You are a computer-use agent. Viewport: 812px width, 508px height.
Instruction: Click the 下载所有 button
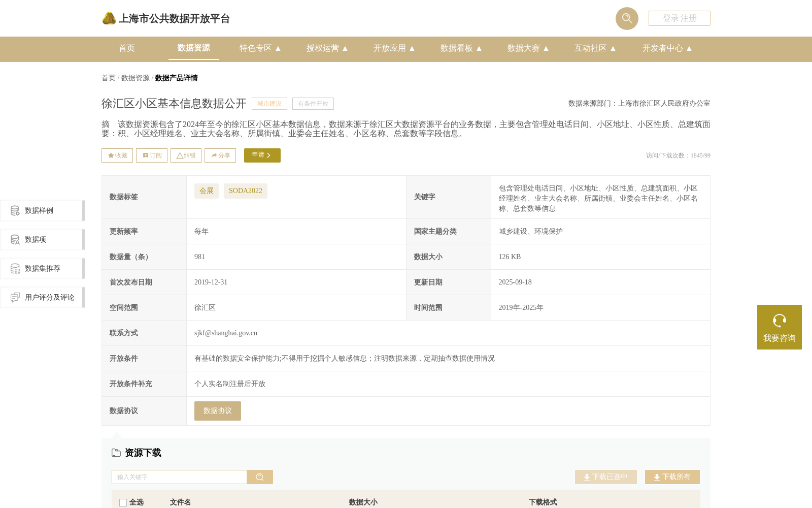pyautogui.click(x=672, y=477)
